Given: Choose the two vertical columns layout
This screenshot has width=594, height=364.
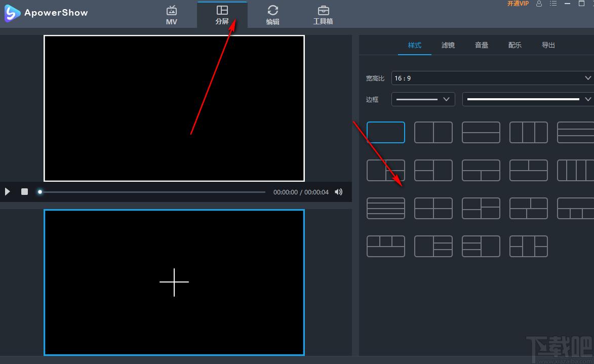Looking at the screenshot, I should click(433, 132).
